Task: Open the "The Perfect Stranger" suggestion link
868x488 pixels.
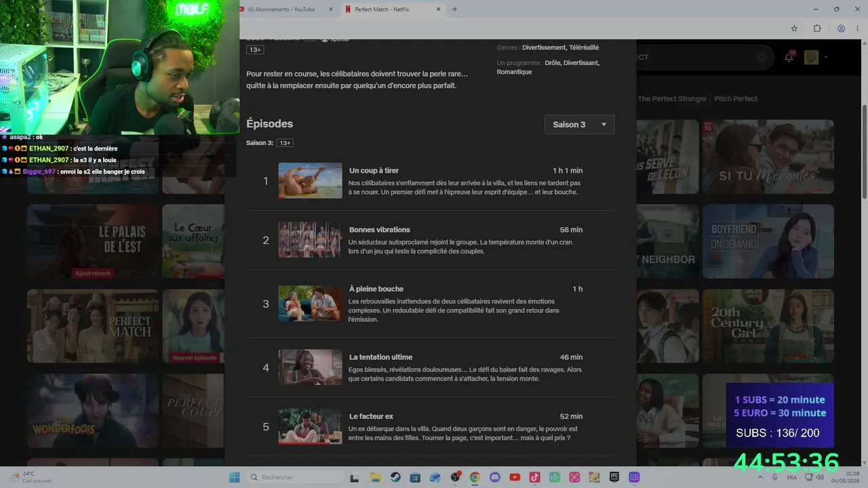Action: pyautogui.click(x=672, y=99)
